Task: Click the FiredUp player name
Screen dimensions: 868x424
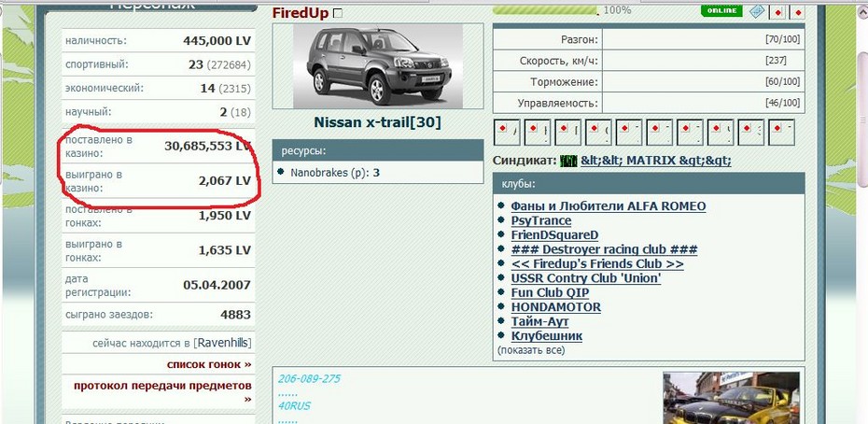Action: pyautogui.click(x=301, y=13)
